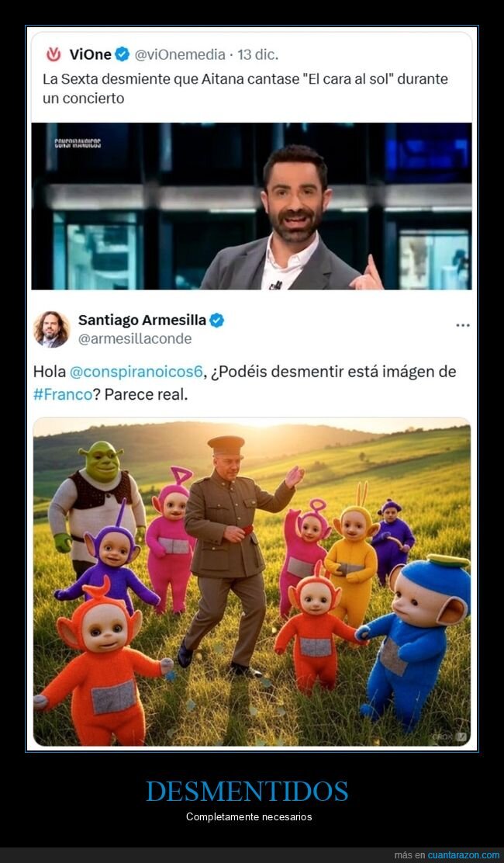Click the La Sexta desmiente tweet text
This screenshot has height=863, width=504.
[245, 88]
